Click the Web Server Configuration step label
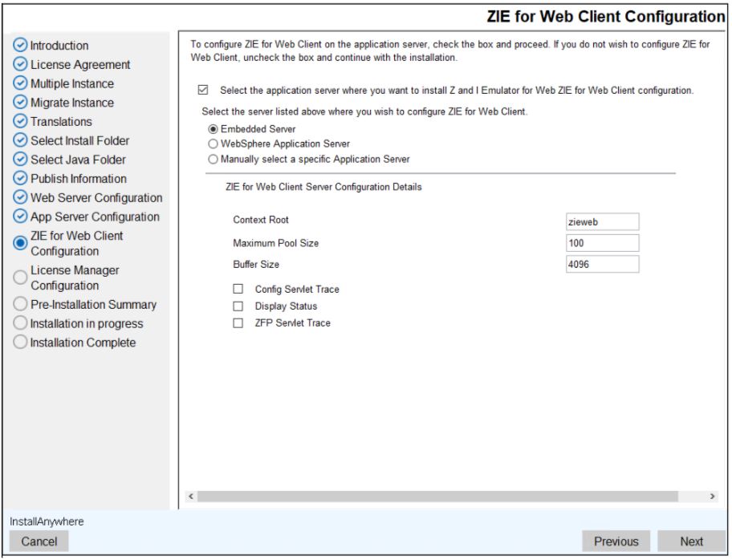Image resolution: width=732 pixels, height=560 pixels. pyautogui.click(x=96, y=197)
